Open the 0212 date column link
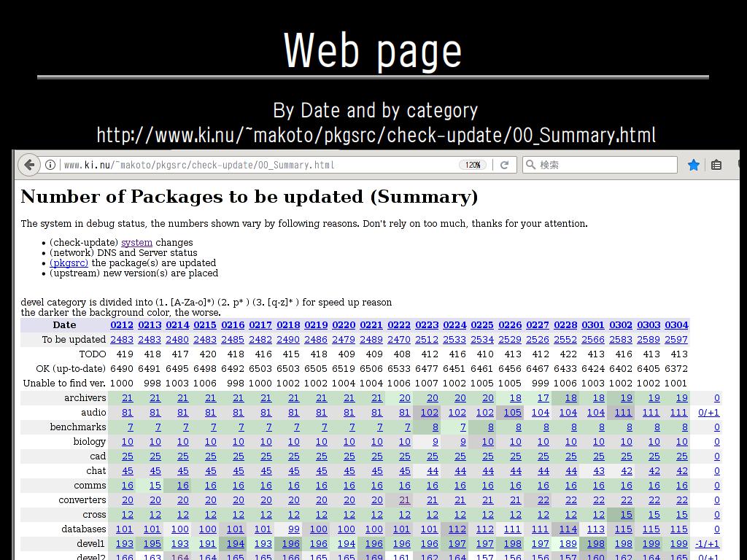 click(x=122, y=324)
